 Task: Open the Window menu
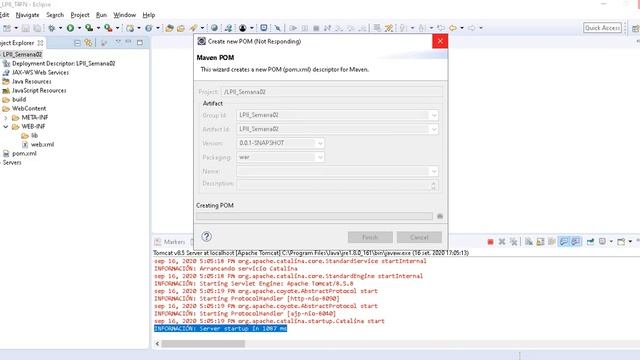(x=124, y=15)
